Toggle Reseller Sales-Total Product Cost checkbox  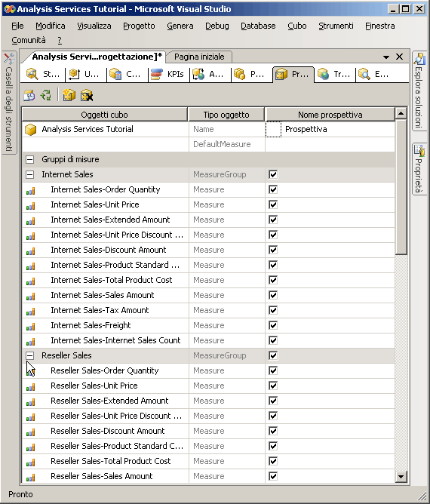[273, 461]
